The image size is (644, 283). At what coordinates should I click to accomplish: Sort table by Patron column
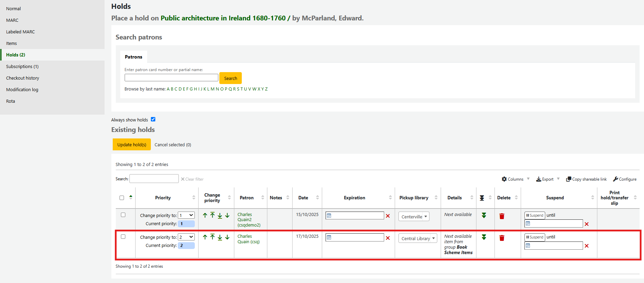point(250,198)
